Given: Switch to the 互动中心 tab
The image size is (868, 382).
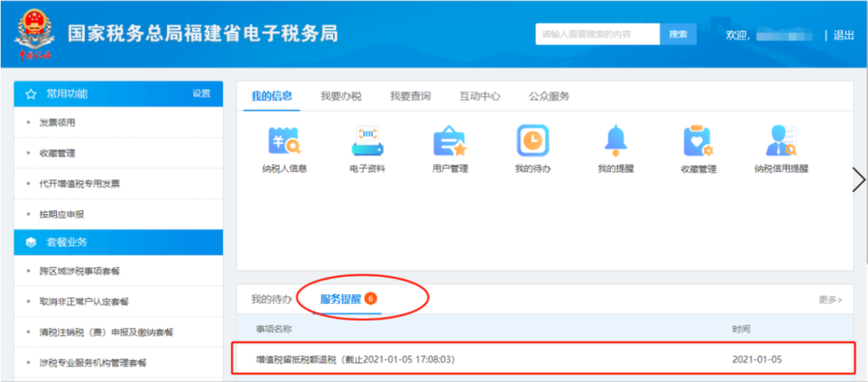Looking at the screenshot, I should 480,97.
